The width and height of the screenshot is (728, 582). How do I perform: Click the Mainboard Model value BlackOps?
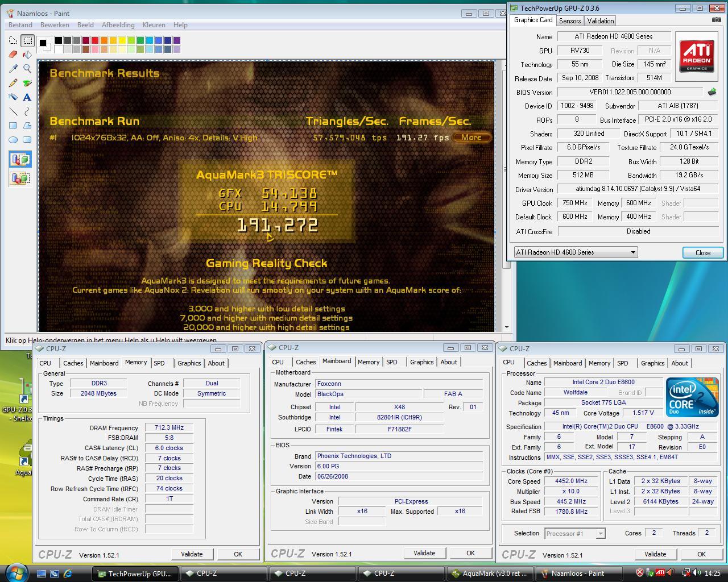point(369,394)
